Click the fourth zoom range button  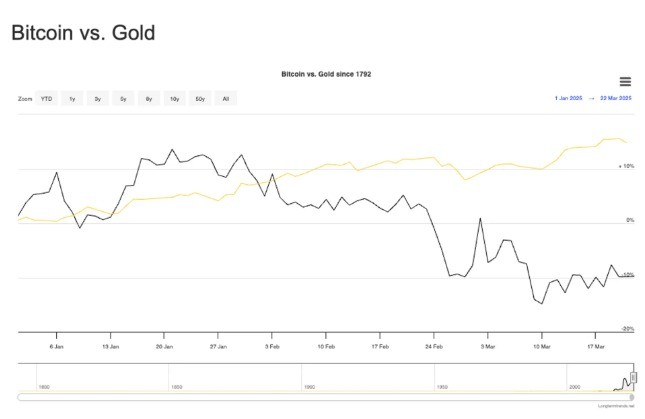(123, 99)
